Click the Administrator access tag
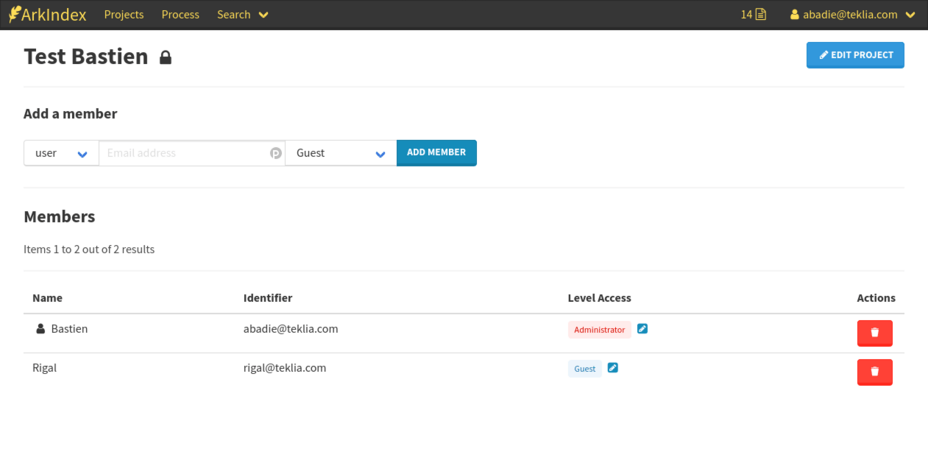This screenshot has width=928, height=474. (599, 330)
